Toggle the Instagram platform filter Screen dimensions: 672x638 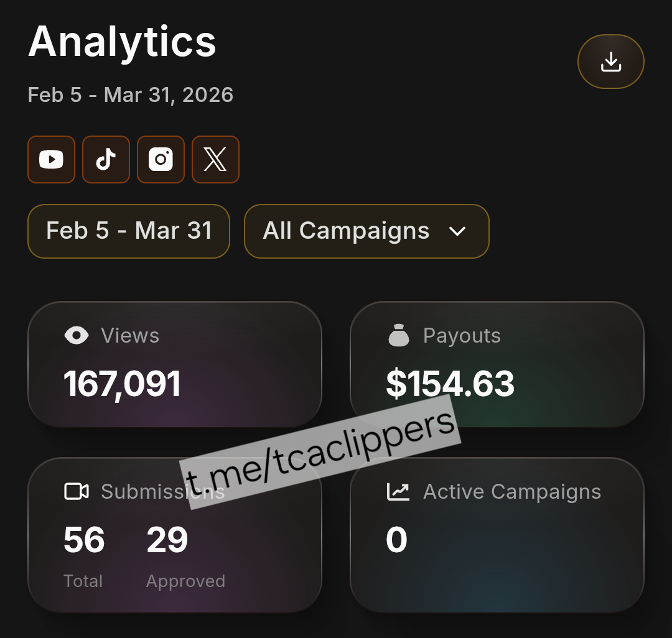click(x=161, y=160)
